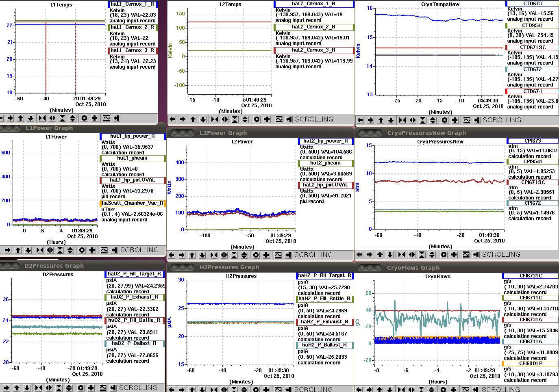
Task: Click the plus icon in D2Pressures toolbar
Action: click(91, 388)
